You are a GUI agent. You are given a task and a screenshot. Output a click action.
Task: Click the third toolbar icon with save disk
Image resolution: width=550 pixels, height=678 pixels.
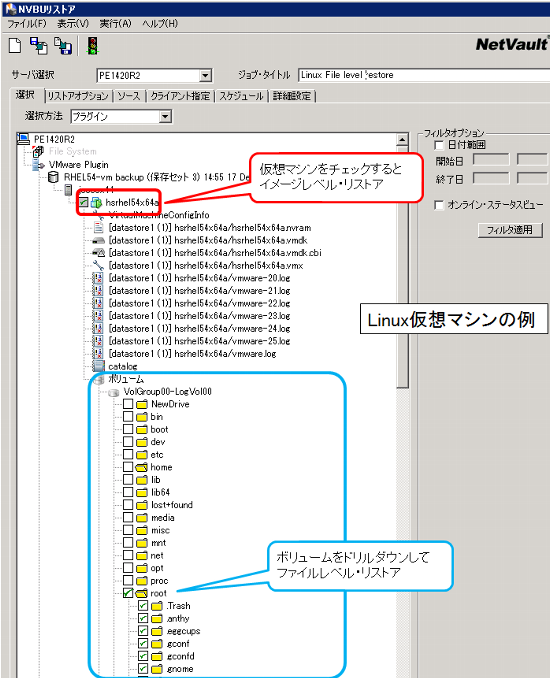point(63,45)
